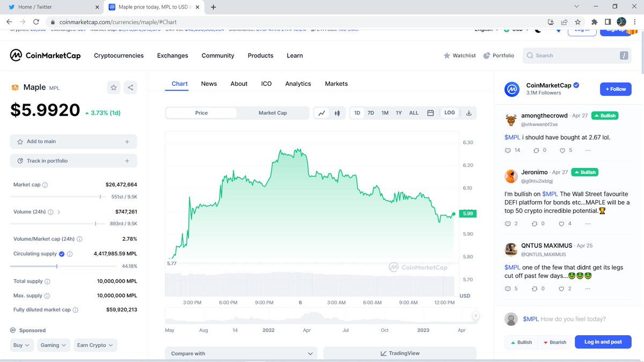Screen dimensions: 644x362
Task: Switch to the News tab
Action: pyautogui.click(x=209, y=84)
